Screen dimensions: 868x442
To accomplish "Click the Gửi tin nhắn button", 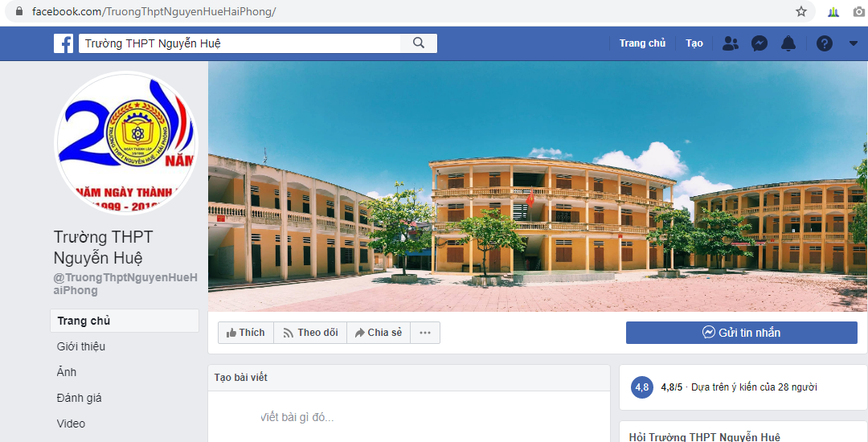I will tap(741, 333).
